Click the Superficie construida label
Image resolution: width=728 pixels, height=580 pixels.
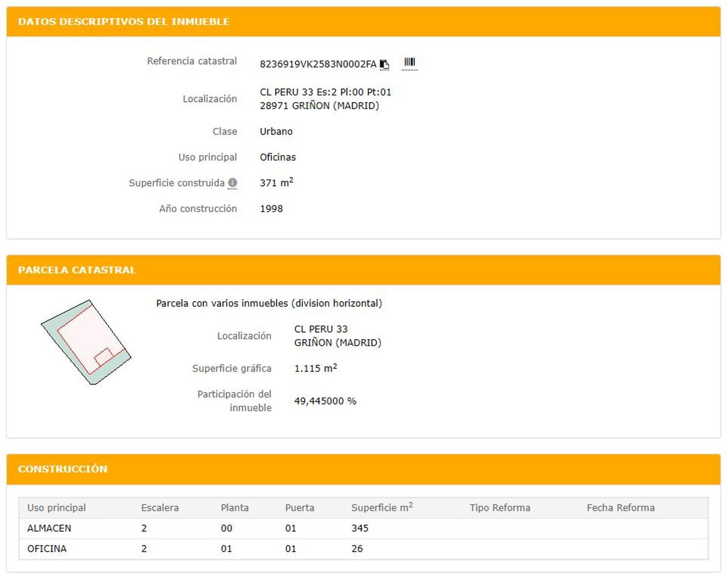[x=177, y=183]
